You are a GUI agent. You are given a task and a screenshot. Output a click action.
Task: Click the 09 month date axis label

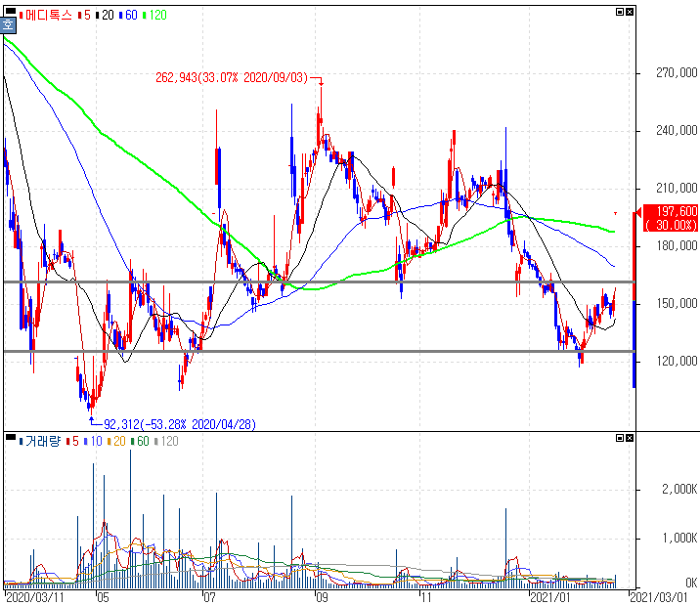(x=322, y=597)
